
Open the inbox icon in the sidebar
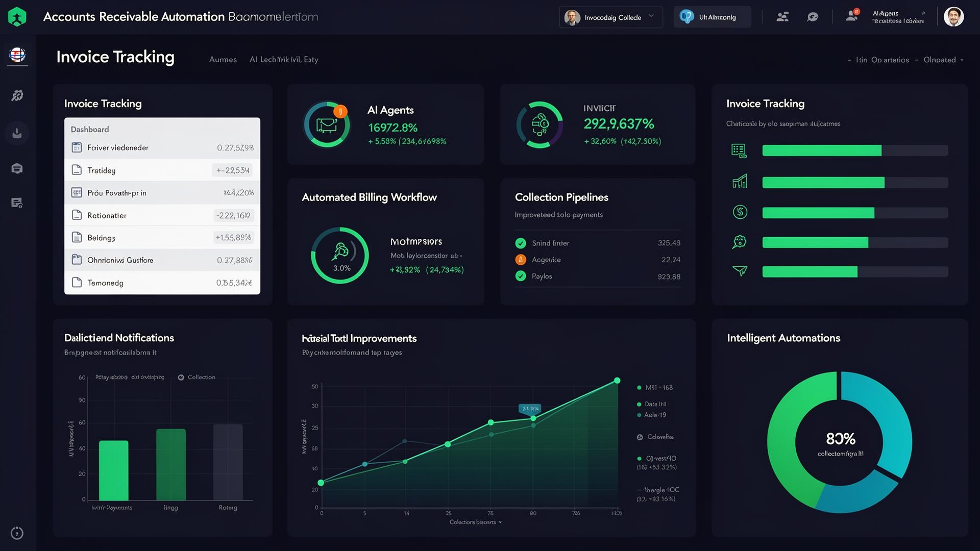pyautogui.click(x=17, y=168)
